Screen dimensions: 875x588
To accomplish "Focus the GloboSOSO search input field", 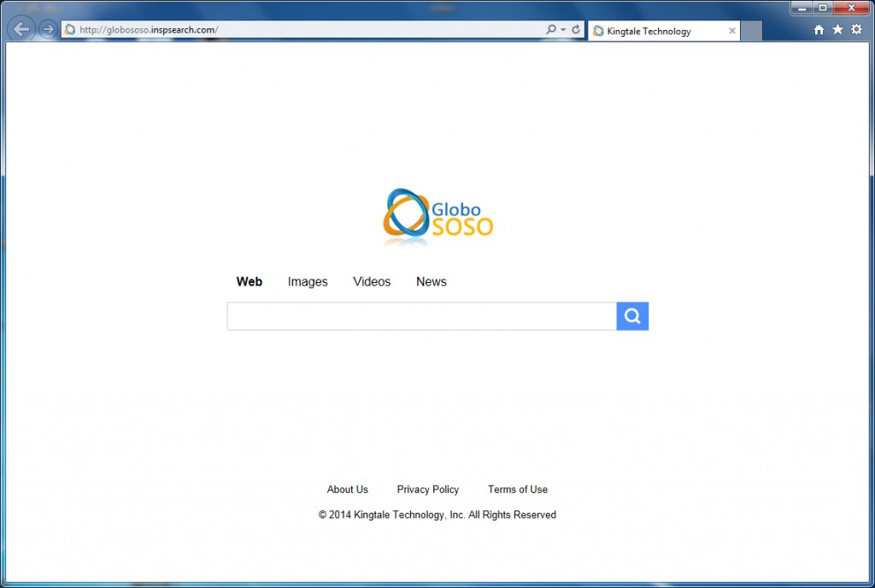I will coord(422,316).
